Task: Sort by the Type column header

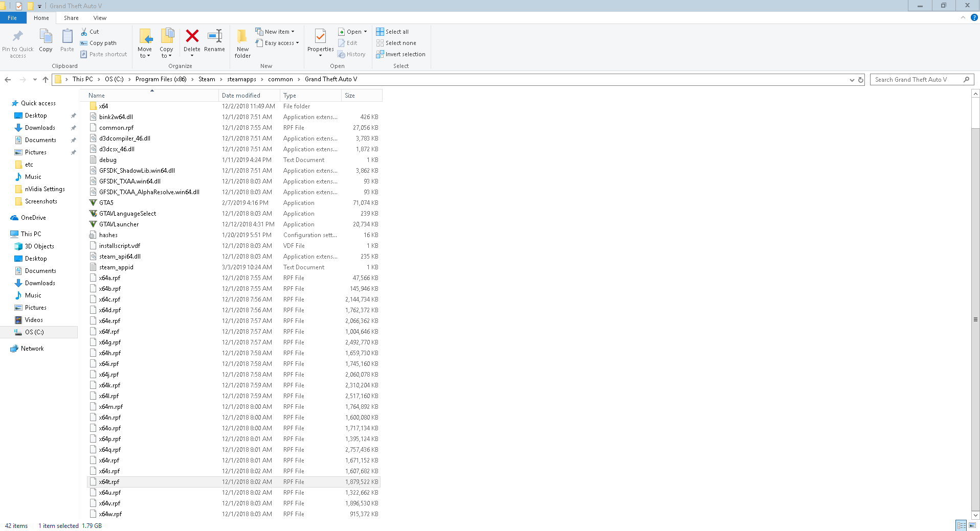Action: (x=310, y=96)
